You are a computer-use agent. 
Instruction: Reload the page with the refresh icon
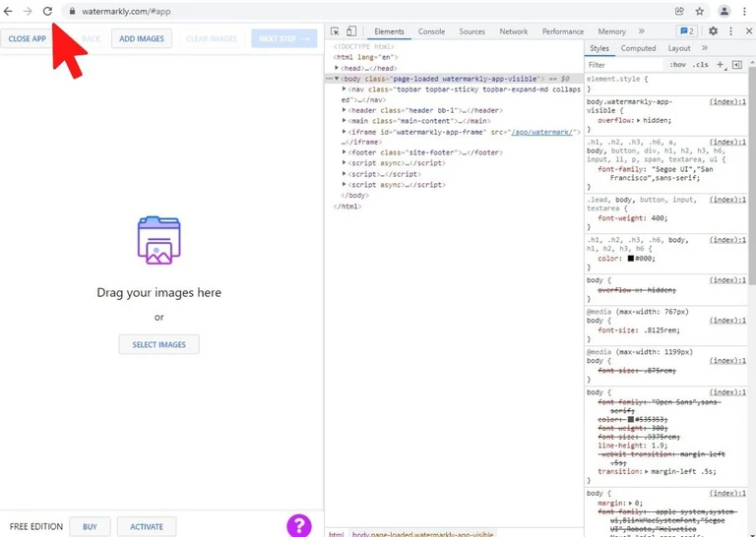coord(47,11)
